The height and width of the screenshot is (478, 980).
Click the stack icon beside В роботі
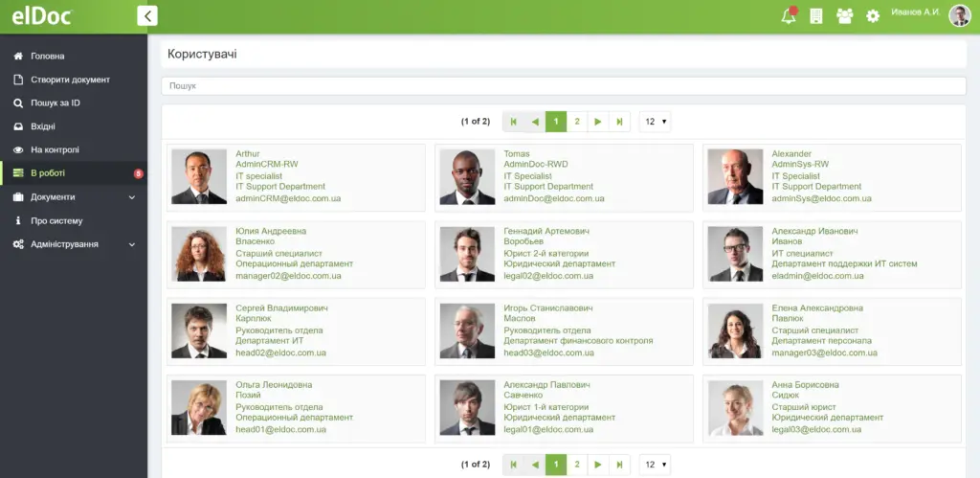point(18,173)
